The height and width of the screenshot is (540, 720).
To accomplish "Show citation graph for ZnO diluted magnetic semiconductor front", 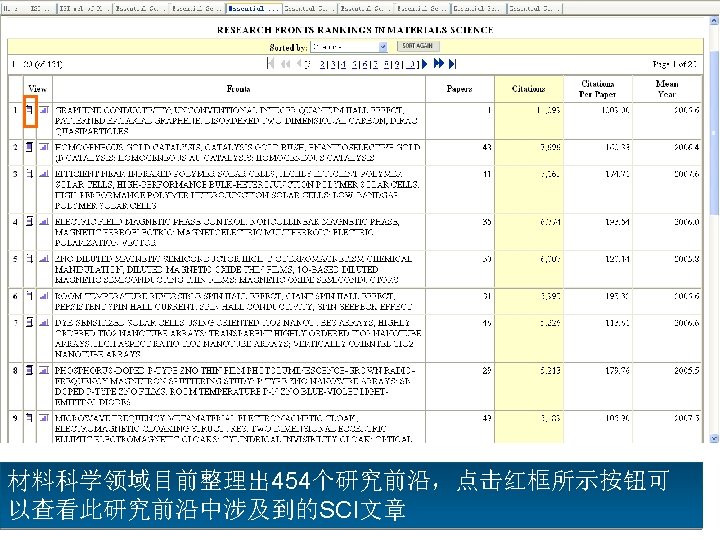I will pos(44,259).
